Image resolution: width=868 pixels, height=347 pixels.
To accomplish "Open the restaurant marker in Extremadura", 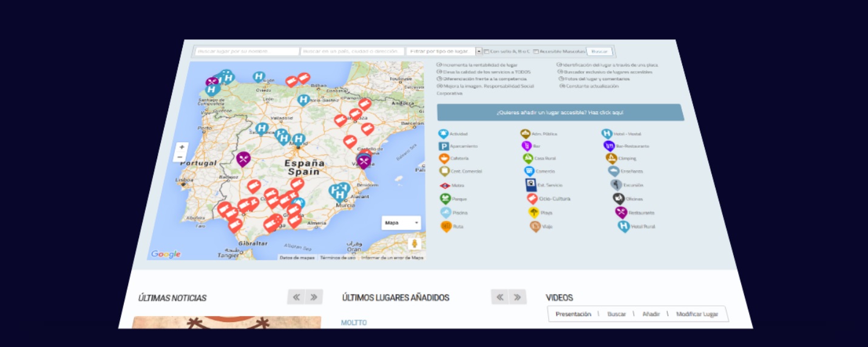I will click(x=243, y=159).
